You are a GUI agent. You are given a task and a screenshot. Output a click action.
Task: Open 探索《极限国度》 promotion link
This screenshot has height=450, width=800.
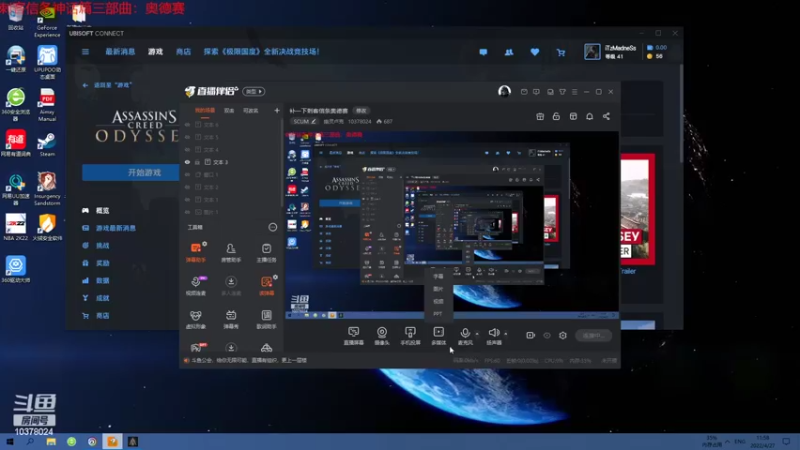click(x=262, y=52)
